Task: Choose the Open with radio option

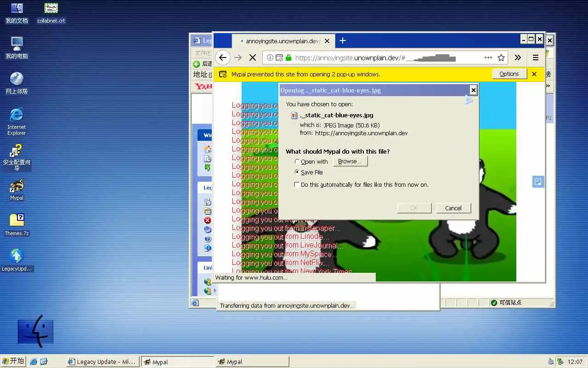Action: [x=297, y=161]
